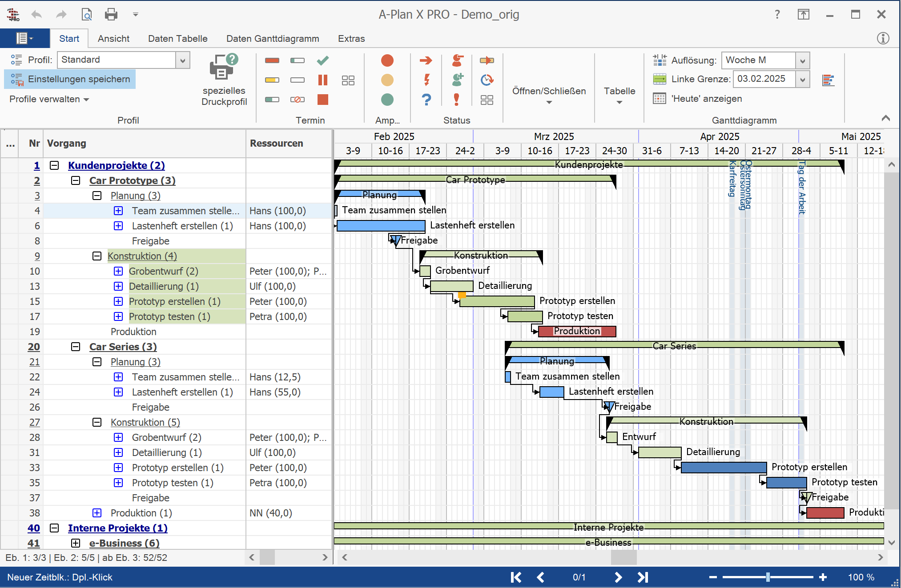
Task: Click 'Heute' anzeigen button
Action: point(698,99)
